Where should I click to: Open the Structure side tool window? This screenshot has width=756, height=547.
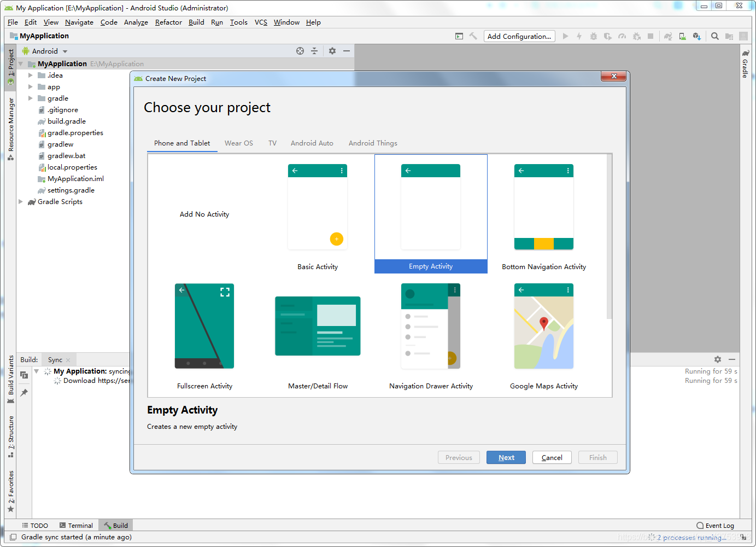(x=10, y=437)
